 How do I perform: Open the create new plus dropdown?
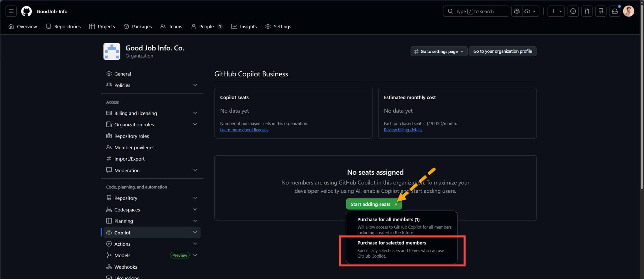[x=556, y=11]
